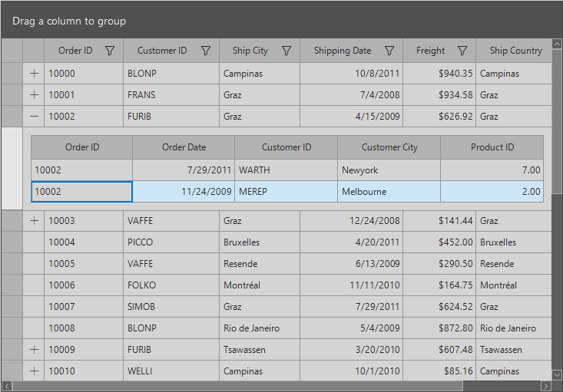Select the FRANS customer cell

tap(171, 95)
